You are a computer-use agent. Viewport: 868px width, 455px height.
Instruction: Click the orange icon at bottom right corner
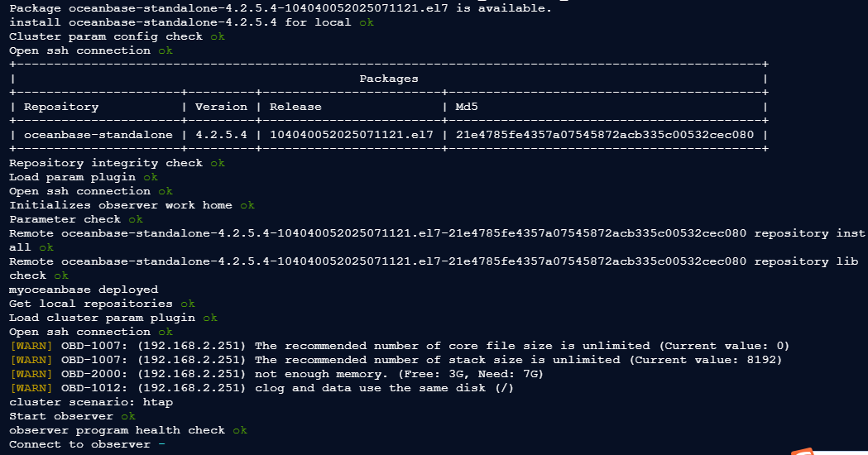click(803, 451)
